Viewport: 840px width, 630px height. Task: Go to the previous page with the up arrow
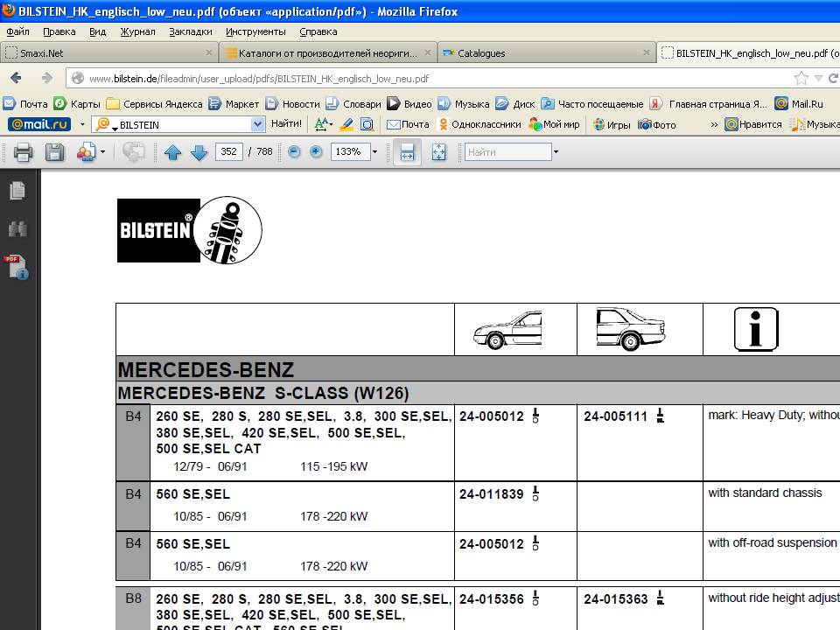tap(172, 152)
